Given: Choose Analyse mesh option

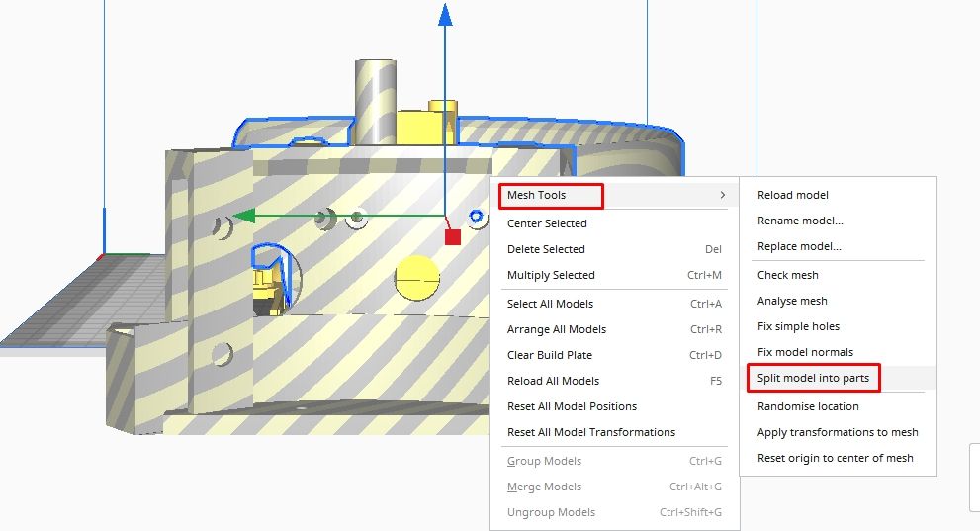Looking at the screenshot, I should 838,301.
